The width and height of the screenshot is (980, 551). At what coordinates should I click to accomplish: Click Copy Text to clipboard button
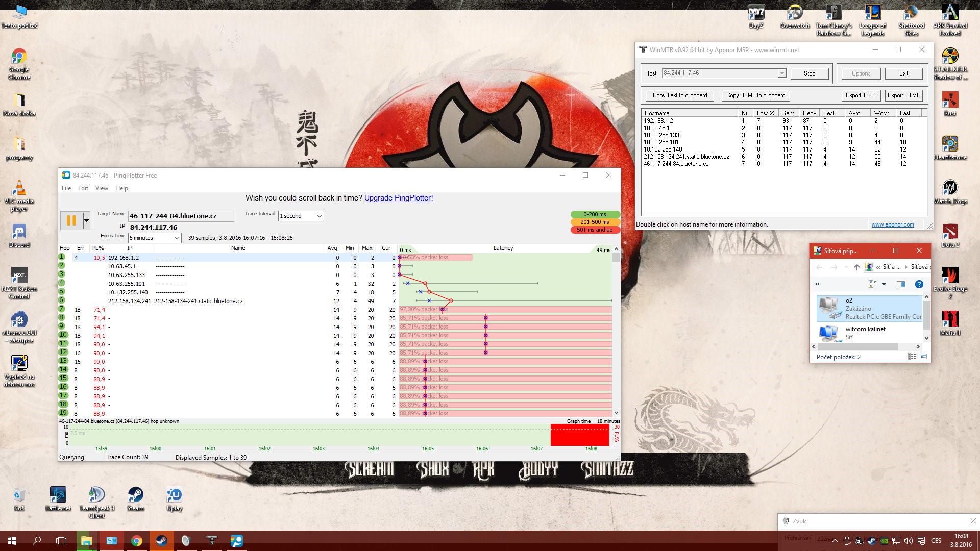[x=679, y=95]
